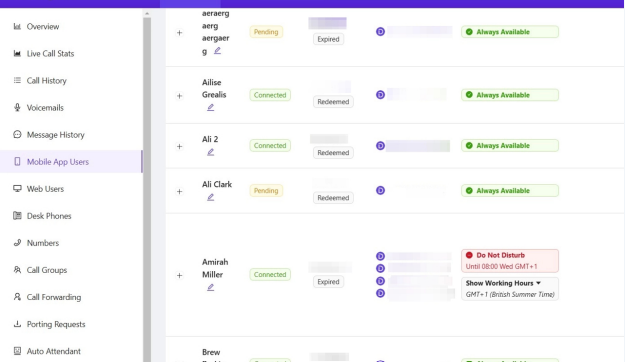Select Mobile App Users menu item
Viewport: 625px width, 362px height.
pos(71,161)
